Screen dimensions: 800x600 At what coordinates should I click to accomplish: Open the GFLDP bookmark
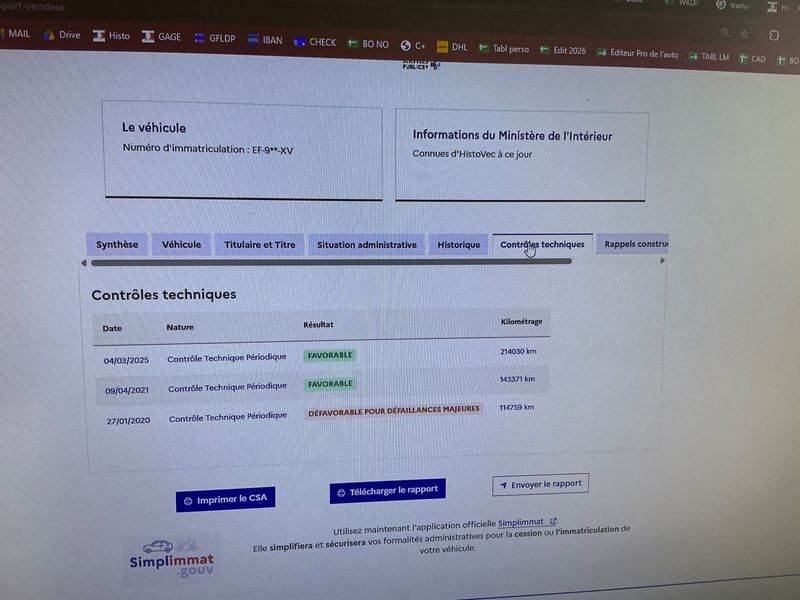pyautogui.click(x=215, y=38)
